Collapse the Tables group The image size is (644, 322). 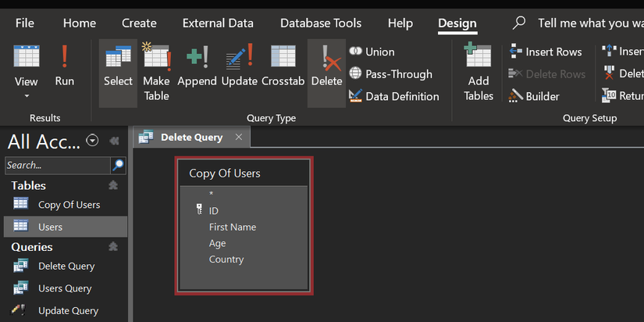(x=112, y=185)
